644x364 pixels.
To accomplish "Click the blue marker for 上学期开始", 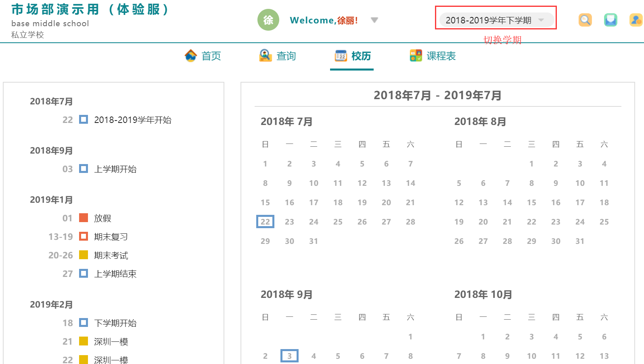I will pyautogui.click(x=84, y=168).
